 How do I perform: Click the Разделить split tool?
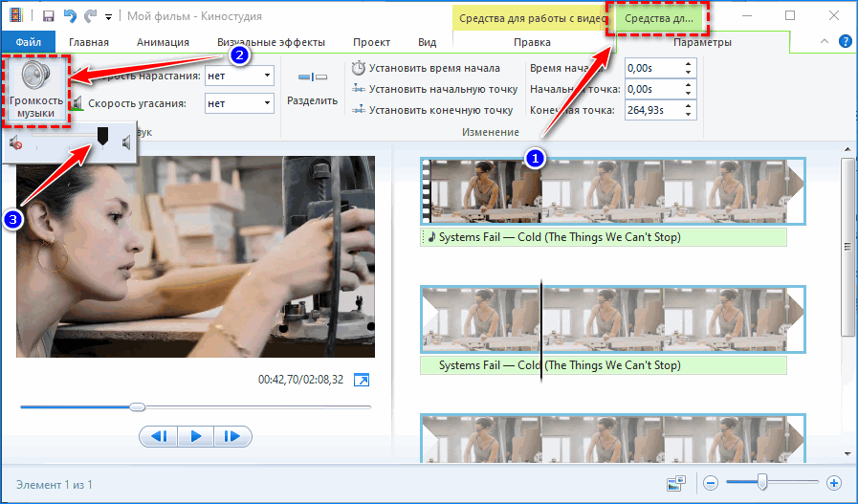pyautogui.click(x=312, y=88)
